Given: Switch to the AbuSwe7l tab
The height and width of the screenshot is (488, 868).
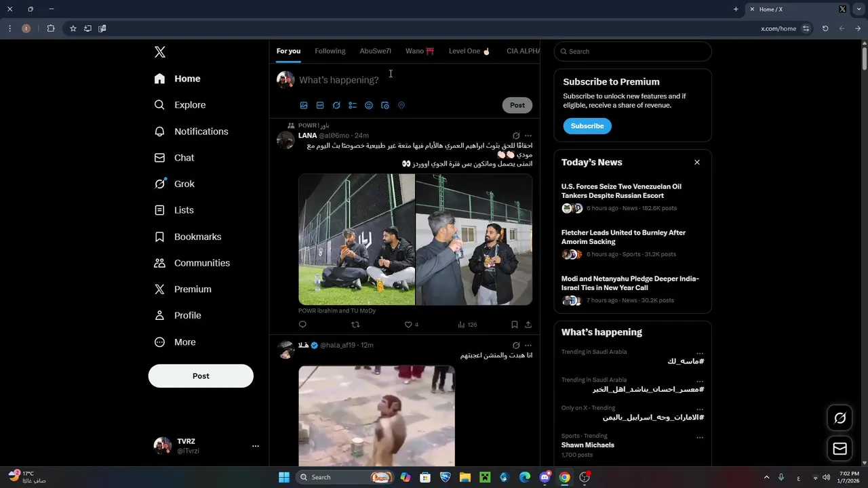Looking at the screenshot, I should pyautogui.click(x=376, y=52).
